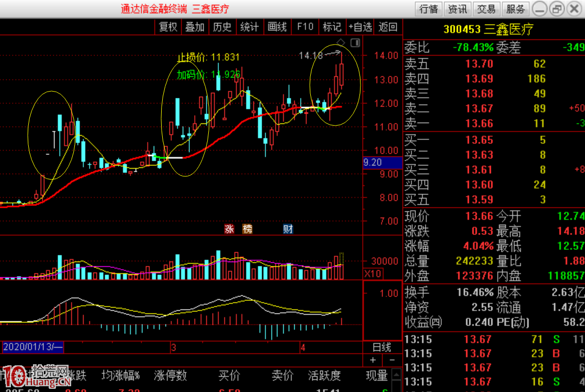This screenshot has width=585, height=392.
Task: Click the 买三 13.61 order row
Action: point(494,170)
